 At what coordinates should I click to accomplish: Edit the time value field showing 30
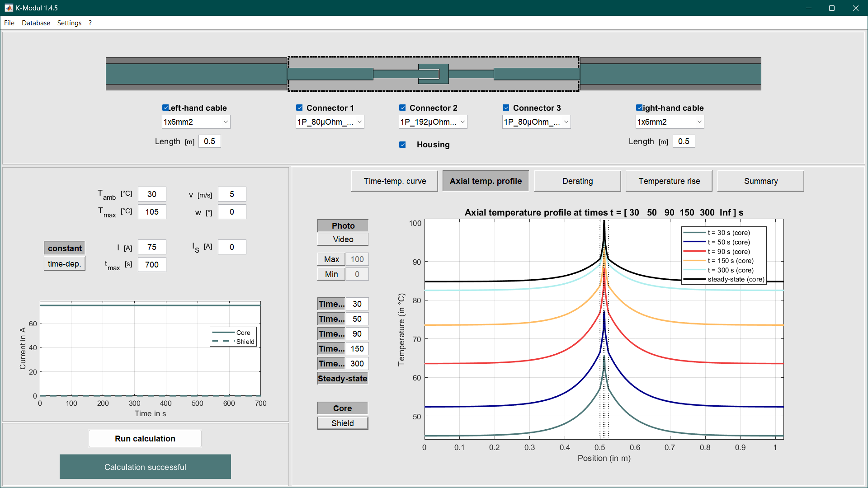(357, 304)
